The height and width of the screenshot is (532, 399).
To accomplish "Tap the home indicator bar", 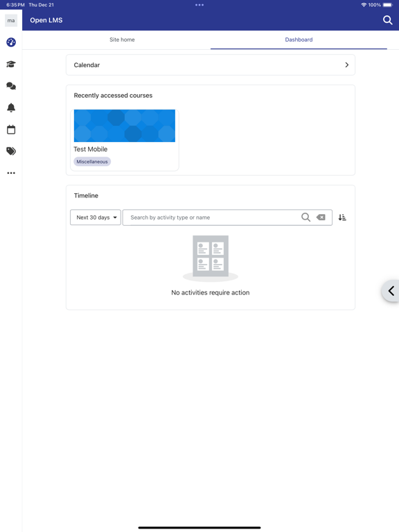I will coord(199,528).
